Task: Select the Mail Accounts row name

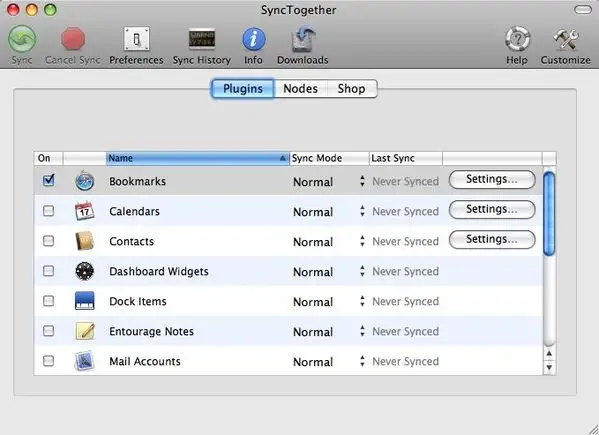Action: (145, 361)
